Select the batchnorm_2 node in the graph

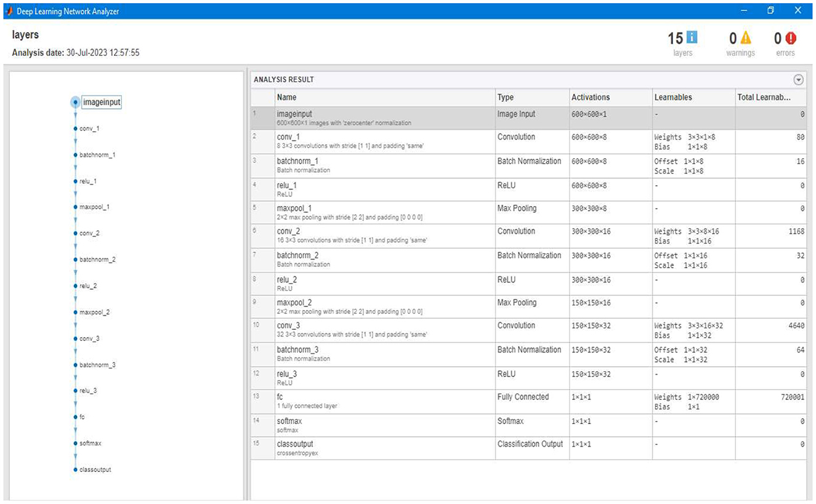pos(97,260)
